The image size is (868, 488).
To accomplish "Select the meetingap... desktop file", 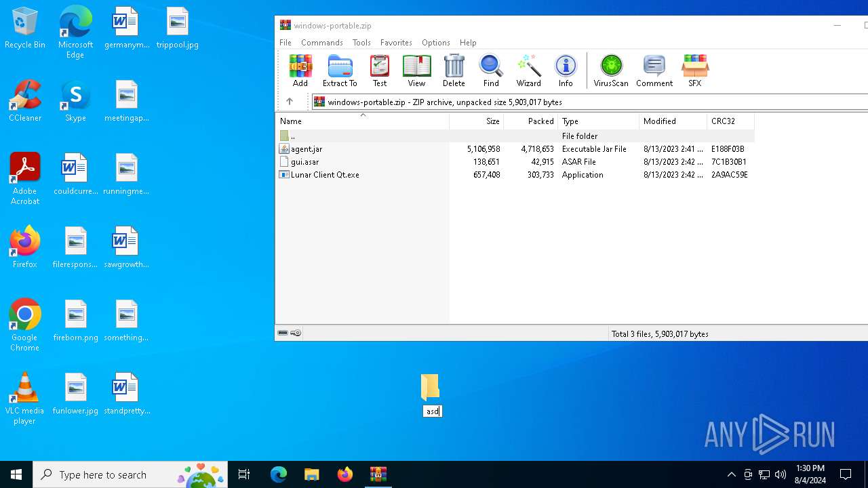I will (127, 101).
